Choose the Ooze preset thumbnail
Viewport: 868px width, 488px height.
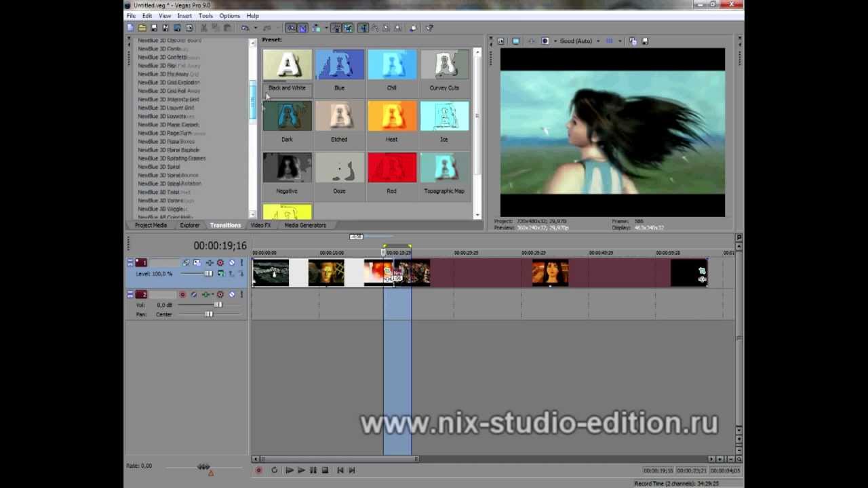point(339,168)
